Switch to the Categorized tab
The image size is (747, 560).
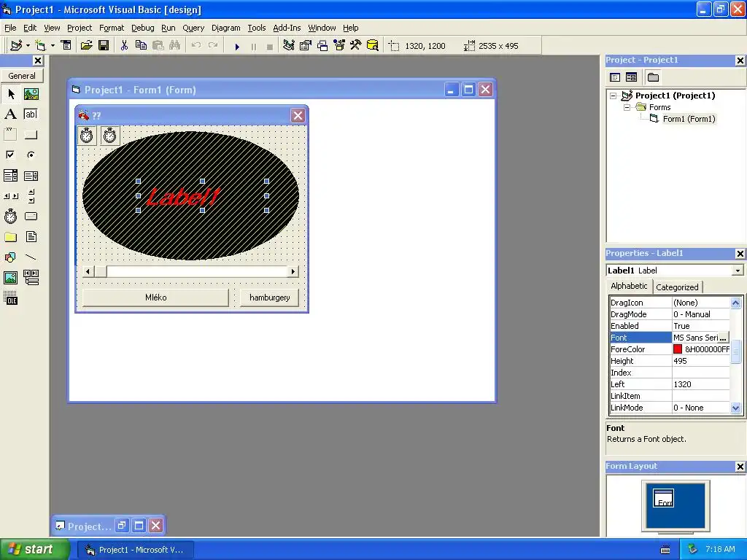pos(677,287)
